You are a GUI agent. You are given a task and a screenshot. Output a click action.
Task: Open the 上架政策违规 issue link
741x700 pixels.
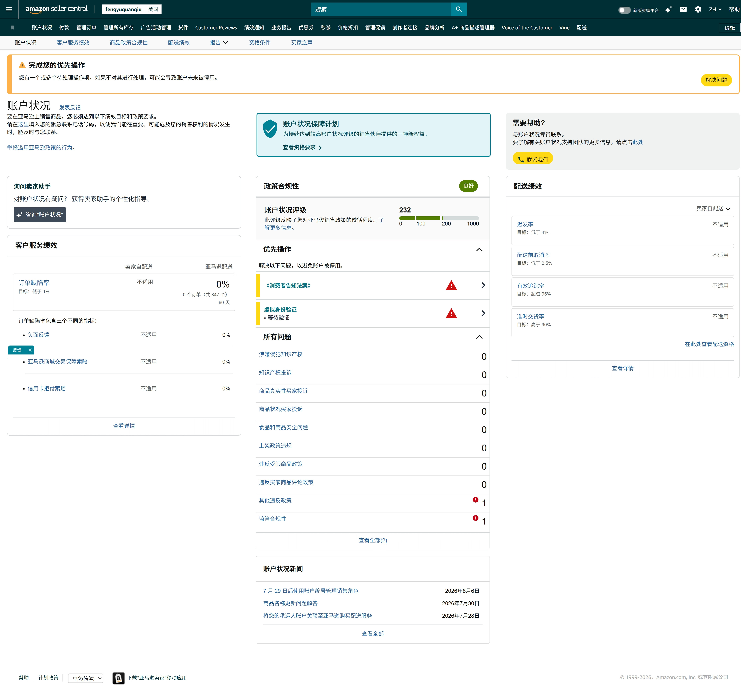(275, 446)
